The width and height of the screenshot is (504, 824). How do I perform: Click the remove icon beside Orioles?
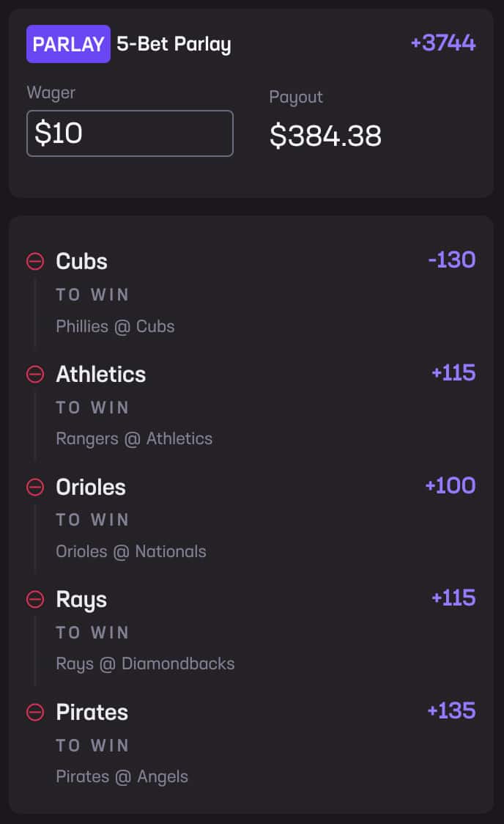pyautogui.click(x=35, y=487)
